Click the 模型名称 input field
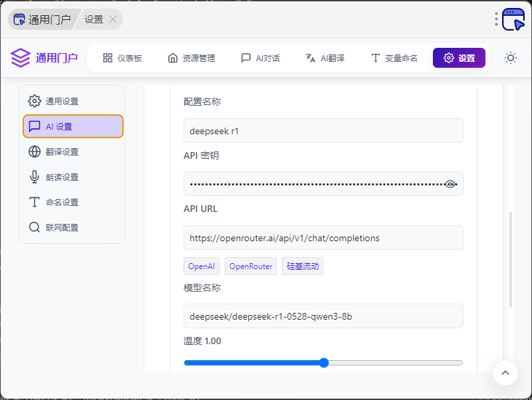 pyautogui.click(x=323, y=316)
